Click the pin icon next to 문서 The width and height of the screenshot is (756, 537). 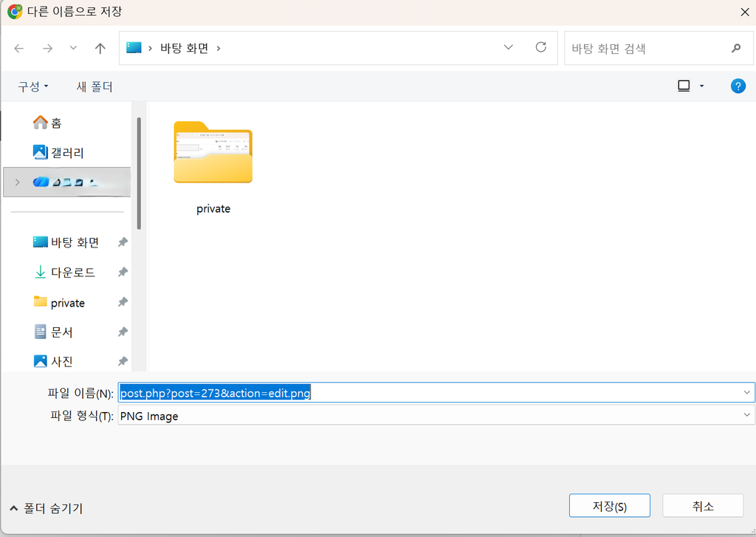123,332
